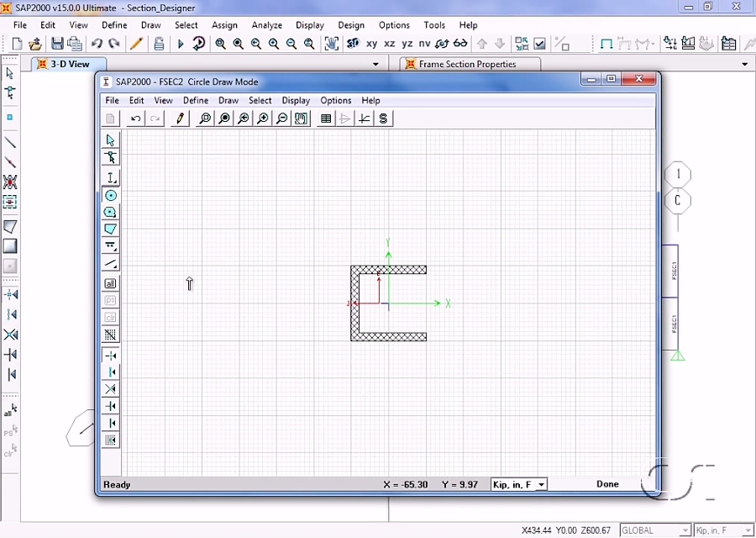Select the polygon draw tool
Image resolution: width=756 pixels, height=538 pixels.
(110, 229)
